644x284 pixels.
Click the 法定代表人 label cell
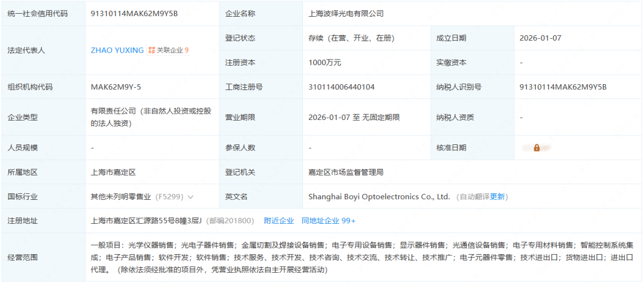(44, 50)
